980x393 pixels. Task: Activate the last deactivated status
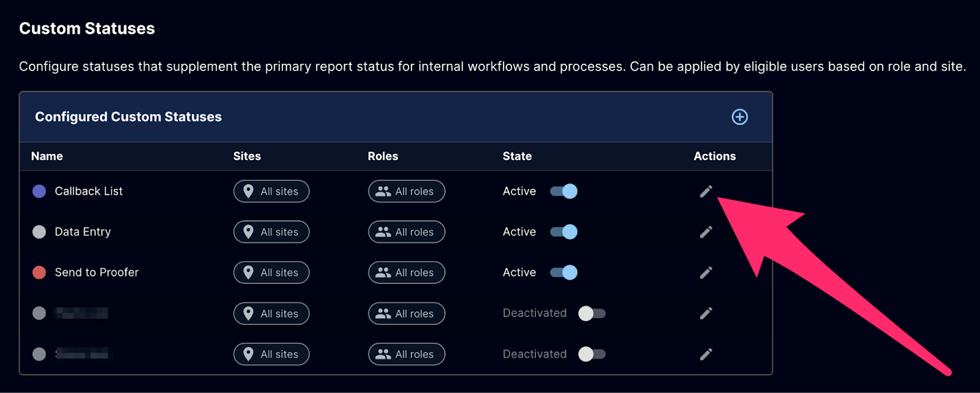pyautogui.click(x=592, y=354)
